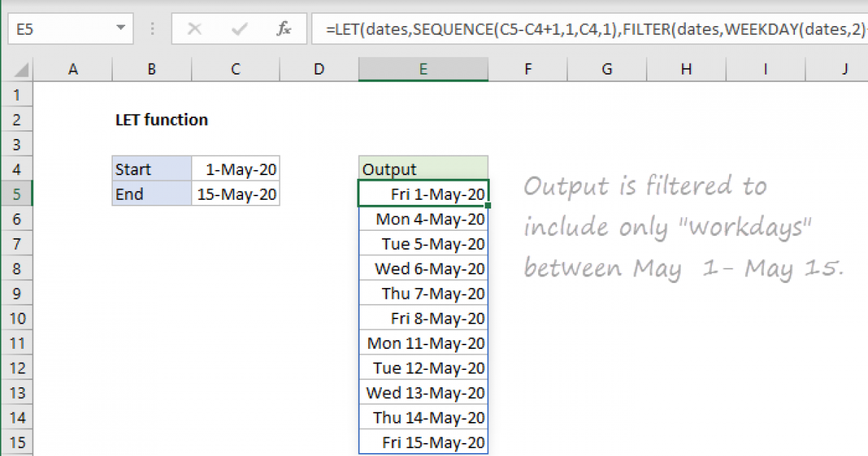868x456 pixels.
Task: Select the column J header
Action: [844, 69]
